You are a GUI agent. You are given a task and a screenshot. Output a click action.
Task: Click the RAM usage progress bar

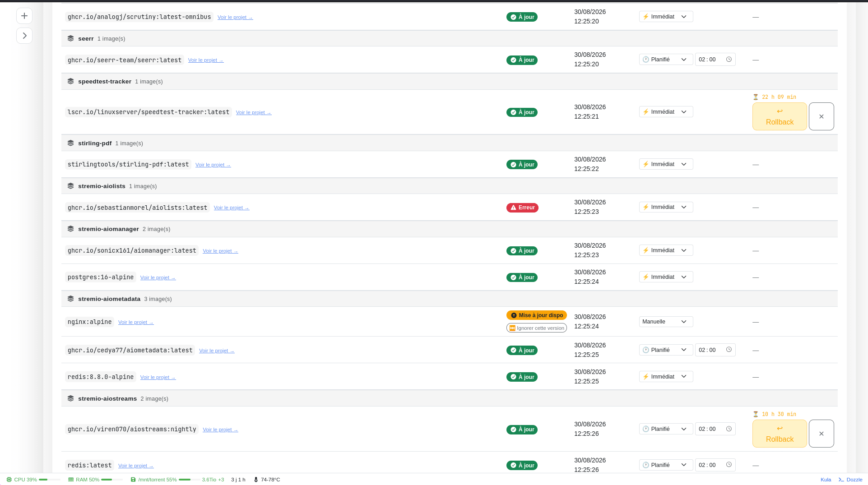(112, 480)
